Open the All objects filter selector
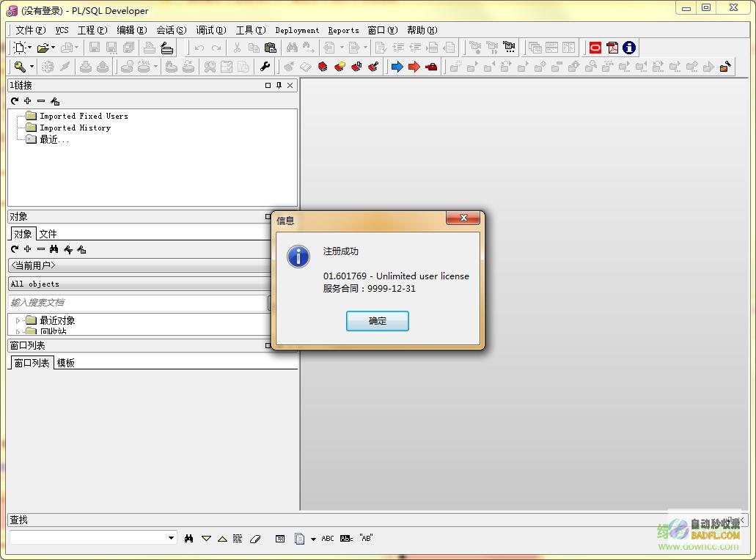756x560 pixels. [140, 284]
